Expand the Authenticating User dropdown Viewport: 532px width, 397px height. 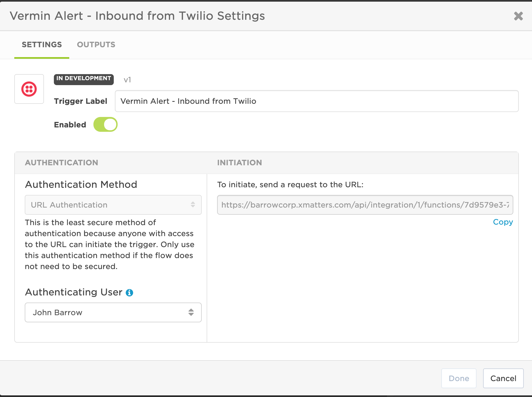113,312
